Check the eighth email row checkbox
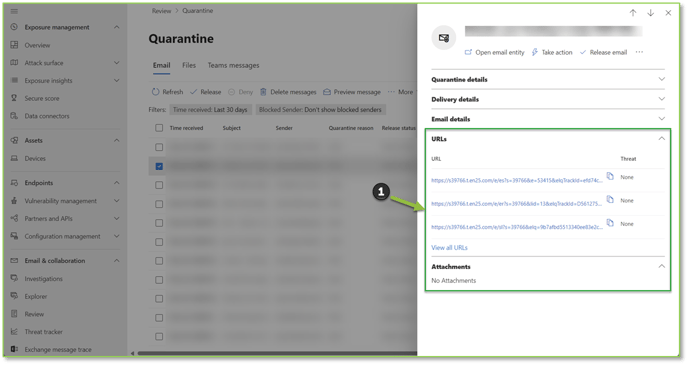The width and height of the screenshot is (688, 365). tap(159, 279)
